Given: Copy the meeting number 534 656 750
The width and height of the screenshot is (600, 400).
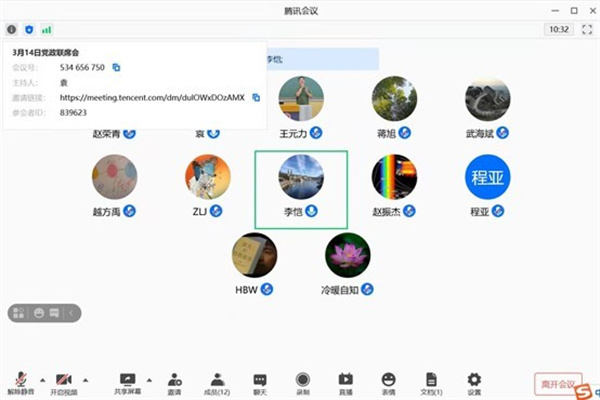Looking at the screenshot, I should [116, 67].
